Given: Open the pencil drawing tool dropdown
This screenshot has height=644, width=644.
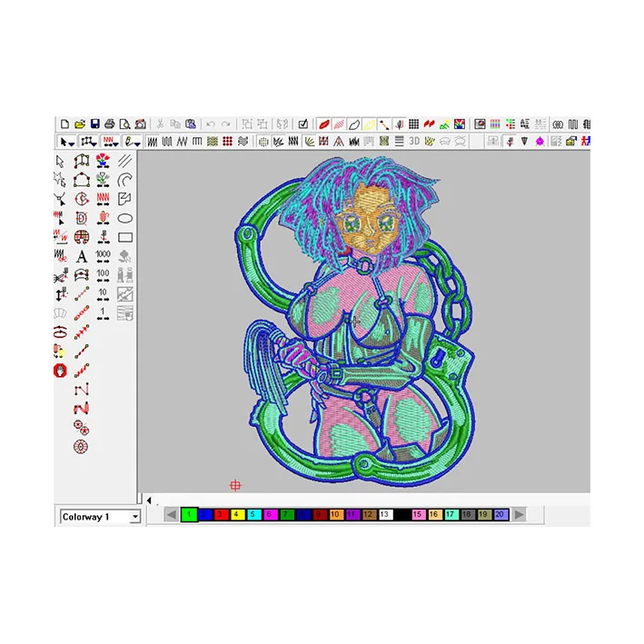Looking at the screenshot, I should 133,142.
